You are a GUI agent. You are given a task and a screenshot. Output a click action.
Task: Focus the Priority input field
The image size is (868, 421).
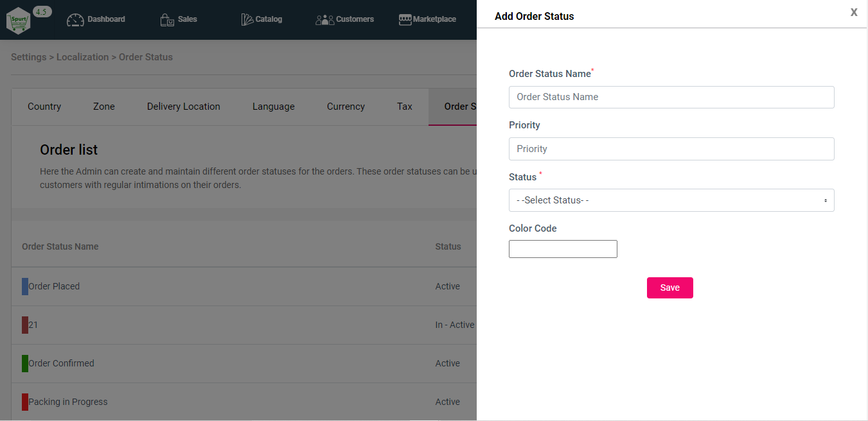(x=671, y=149)
